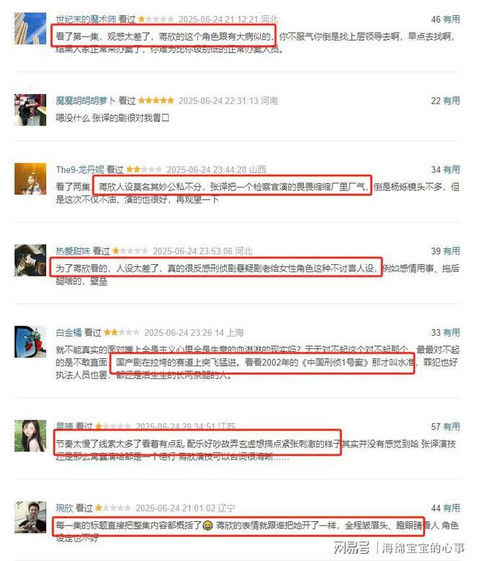Open 热爱甜妹 username link
The image size is (477, 561).
pyautogui.click(x=73, y=251)
